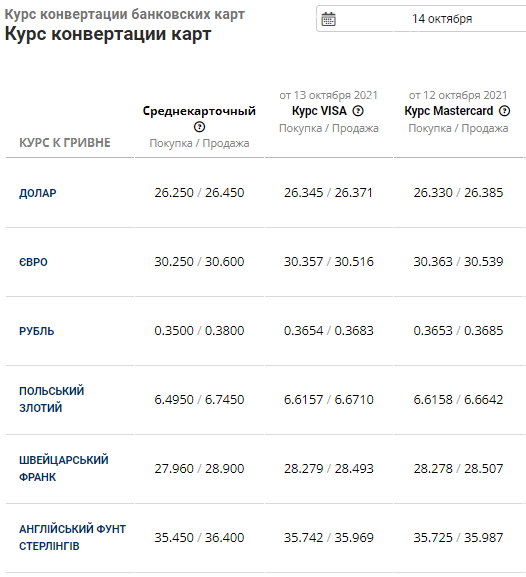Viewport: 526px width, 577px height.
Task: Open the РУБЛЬ currency link
Action: [36, 331]
